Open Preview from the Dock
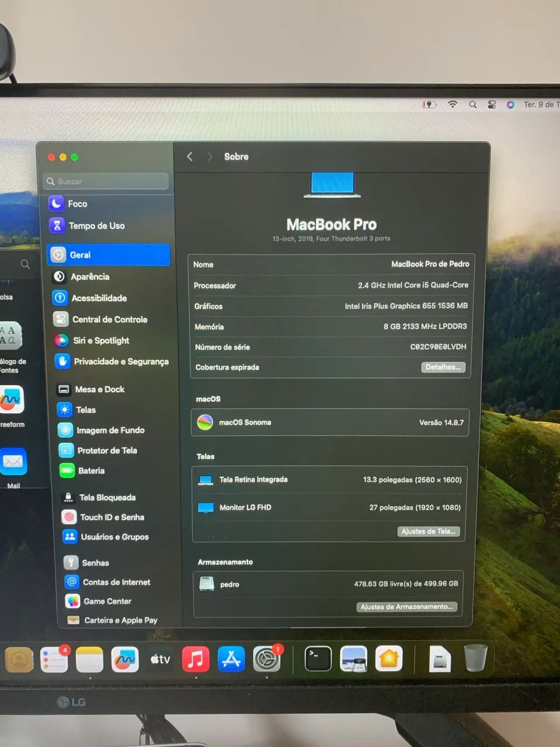 [353, 659]
